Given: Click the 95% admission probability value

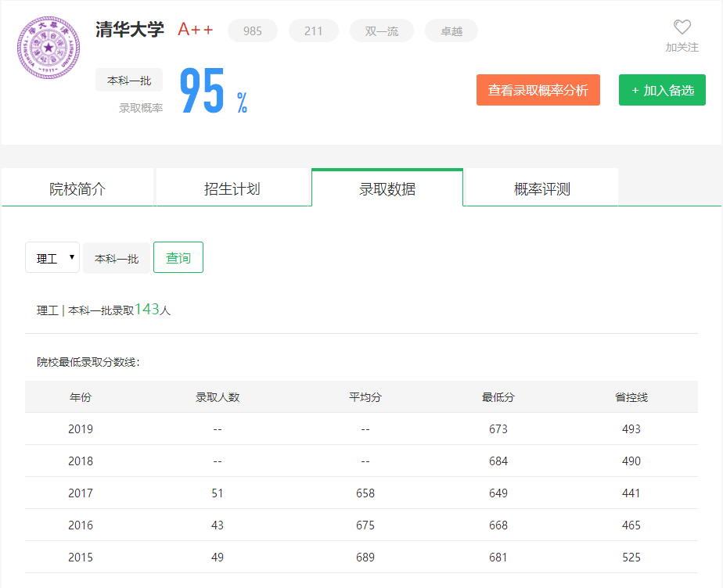Looking at the screenshot, I should click(x=213, y=91).
